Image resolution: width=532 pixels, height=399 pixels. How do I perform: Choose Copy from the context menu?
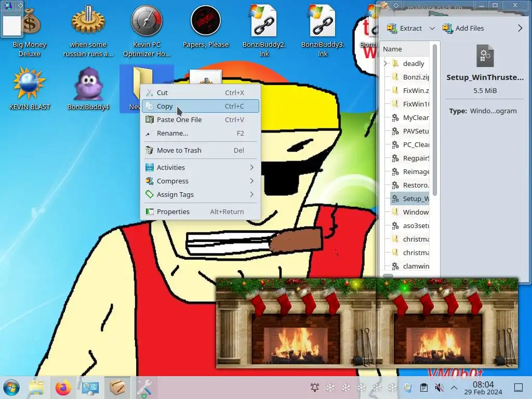(x=200, y=106)
